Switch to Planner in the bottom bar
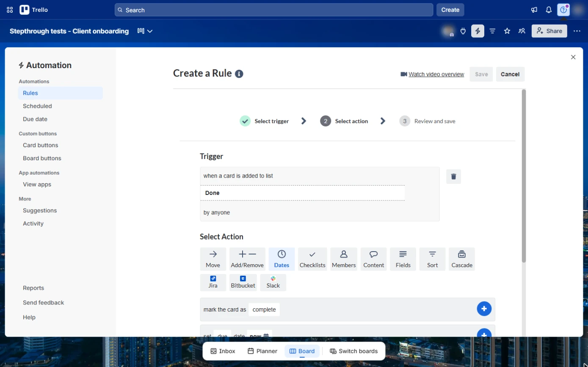The width and height of the screenshot is (588, 367). (x=262, y=351)
